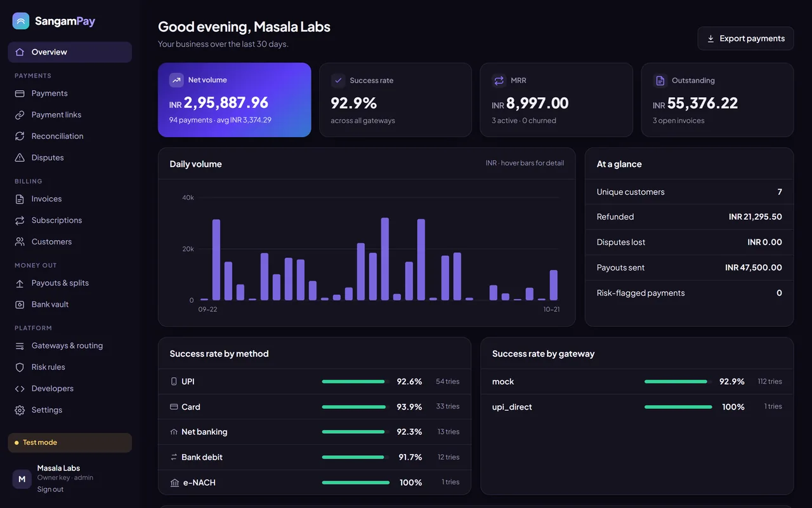812x508 pixels.
Task: Open Gateways & routing section
Action: [x=70, y=346]
